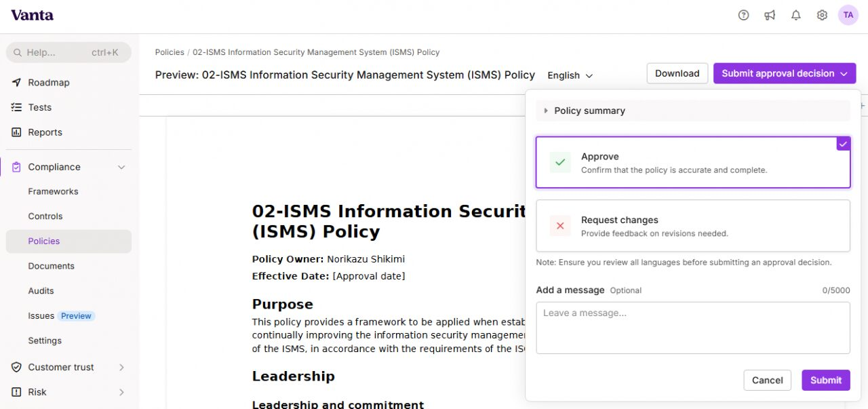Open the Frameworks menu item

point(53,191)
